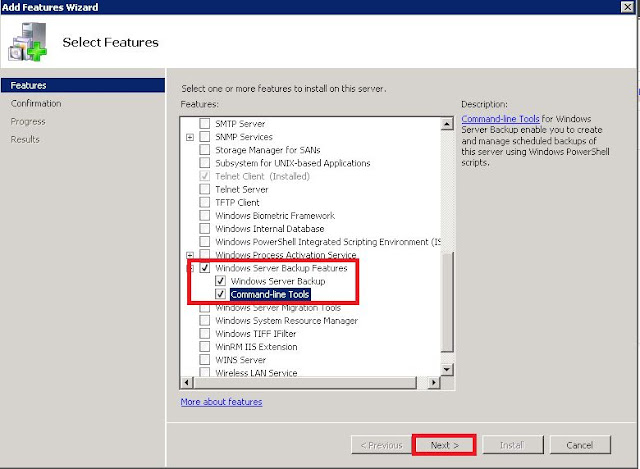Enable Storage Manager for SANs checkbox
Image resolution: width=640 pixels, height=469 pixels.
[204, 149]
